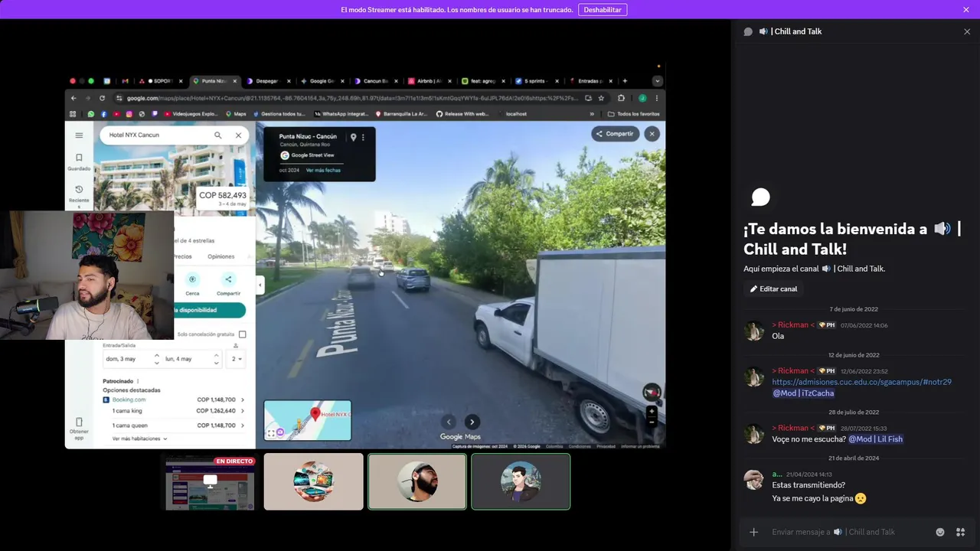Clear the Hotel NYX Cancun search

click(x=238, y=135)
